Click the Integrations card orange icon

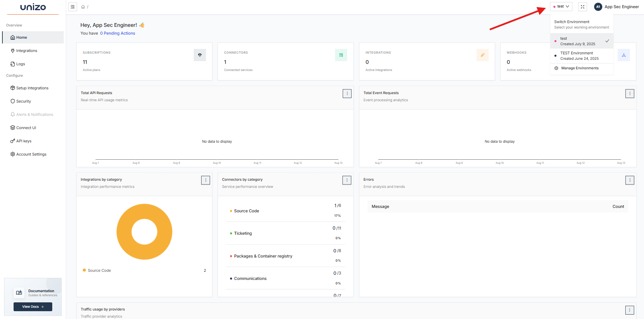(x=482, y=55)
